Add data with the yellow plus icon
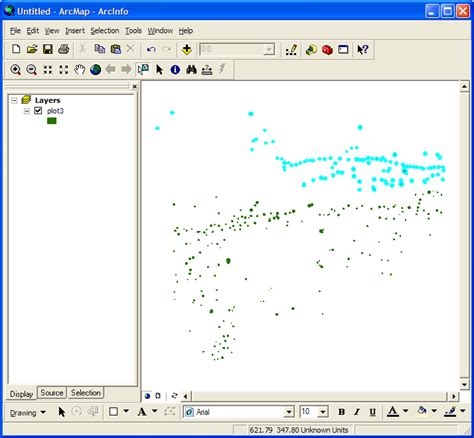Image resolution: width=474 pixels, height=438 pixels. click(x=187, y=49)
